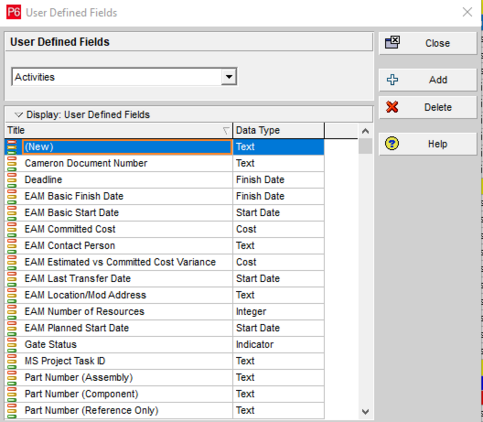Click the Delete button
483x422 pixels.
coord(428,107)
